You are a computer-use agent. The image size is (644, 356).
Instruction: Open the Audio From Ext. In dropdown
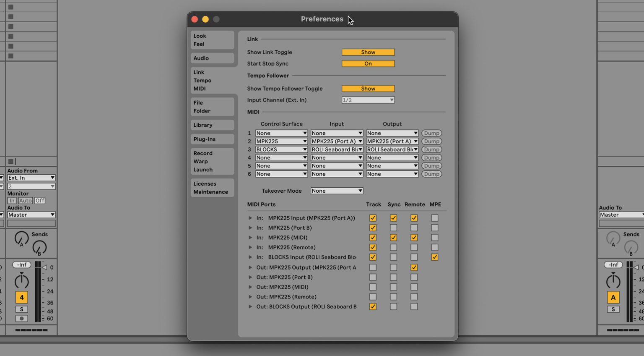click(31, 178)
